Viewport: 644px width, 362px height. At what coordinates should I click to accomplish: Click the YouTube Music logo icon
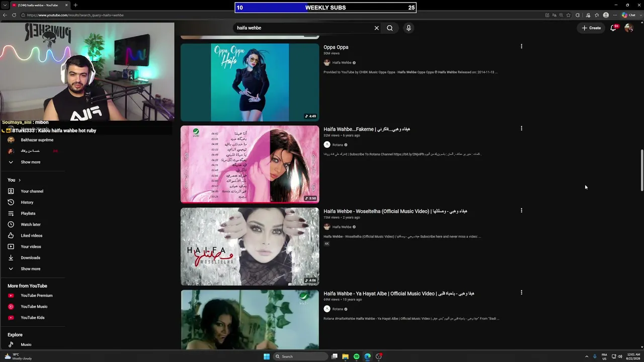click(11, 307)
